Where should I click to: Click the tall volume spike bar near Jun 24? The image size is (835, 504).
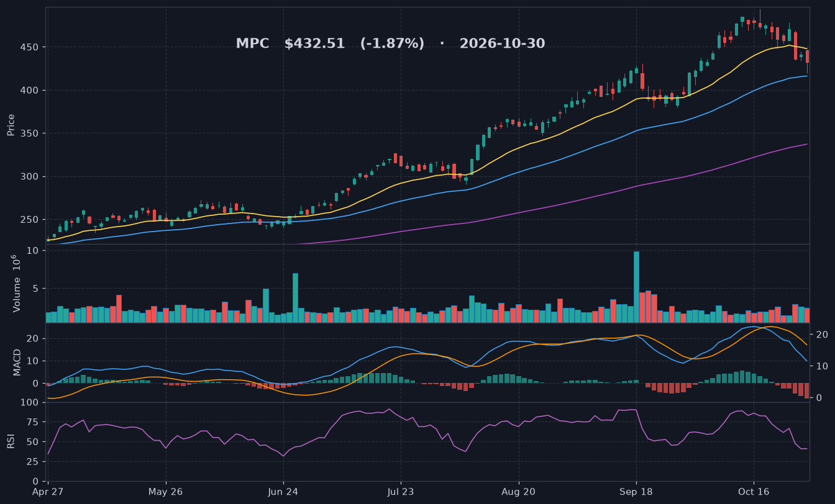click(295, 298)
